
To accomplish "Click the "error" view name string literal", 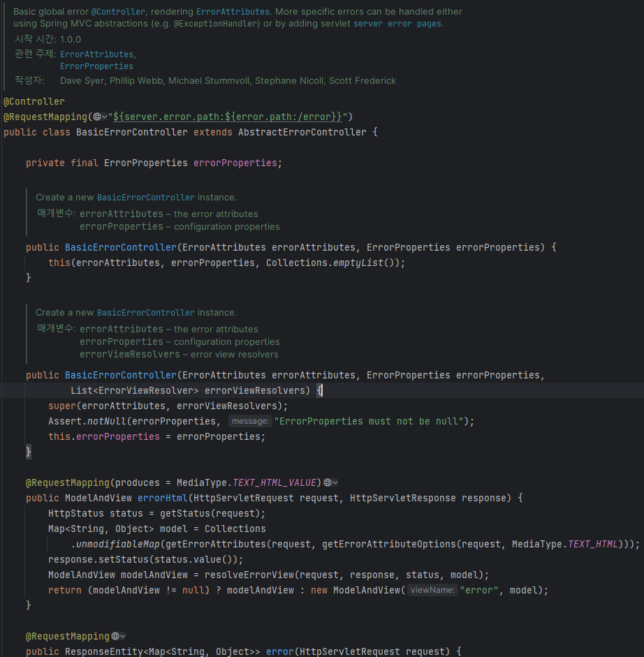I will tap(478, 590).
